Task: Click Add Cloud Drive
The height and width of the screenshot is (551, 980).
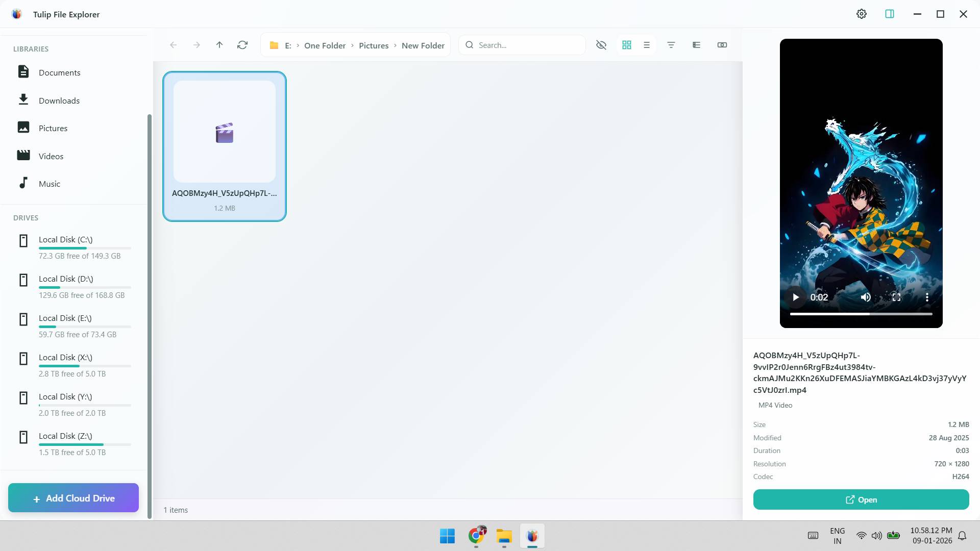Action: click(73, 498)
